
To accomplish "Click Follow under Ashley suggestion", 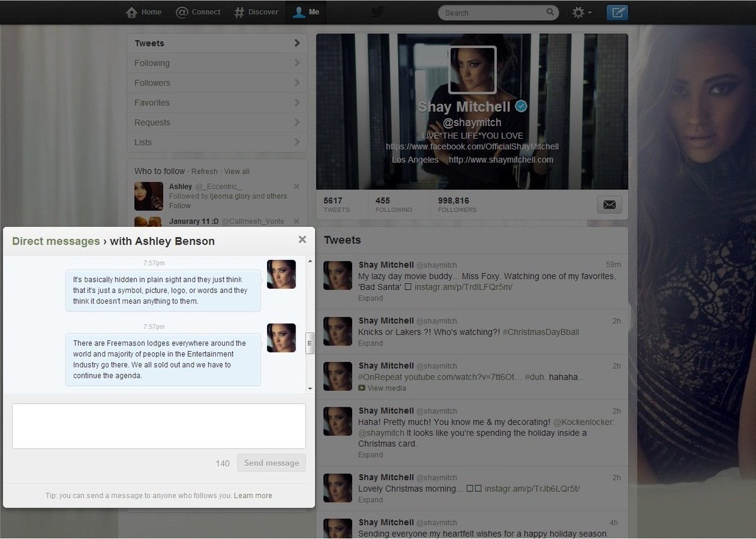I will 180,206.
